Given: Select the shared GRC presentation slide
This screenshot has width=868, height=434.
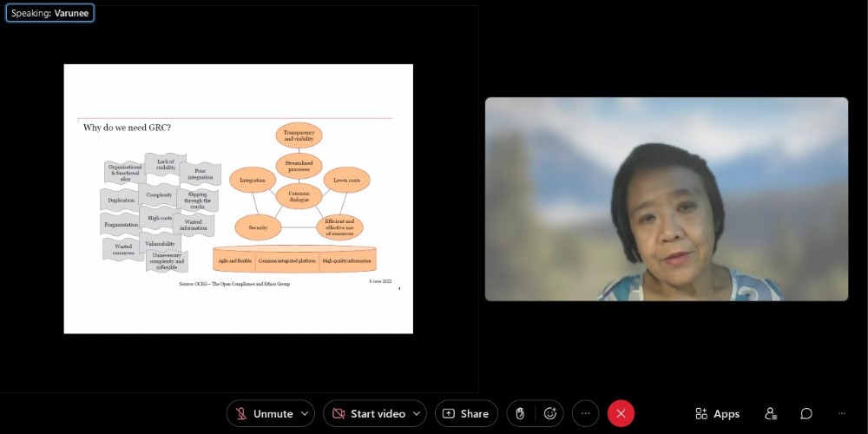Looking at the screenshot, I should (238, 199).
